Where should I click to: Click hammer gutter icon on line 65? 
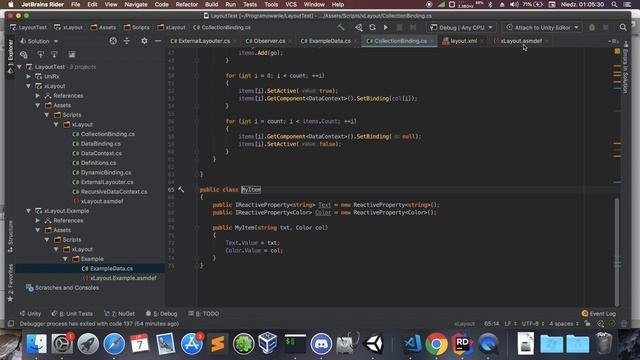point(181,189)
